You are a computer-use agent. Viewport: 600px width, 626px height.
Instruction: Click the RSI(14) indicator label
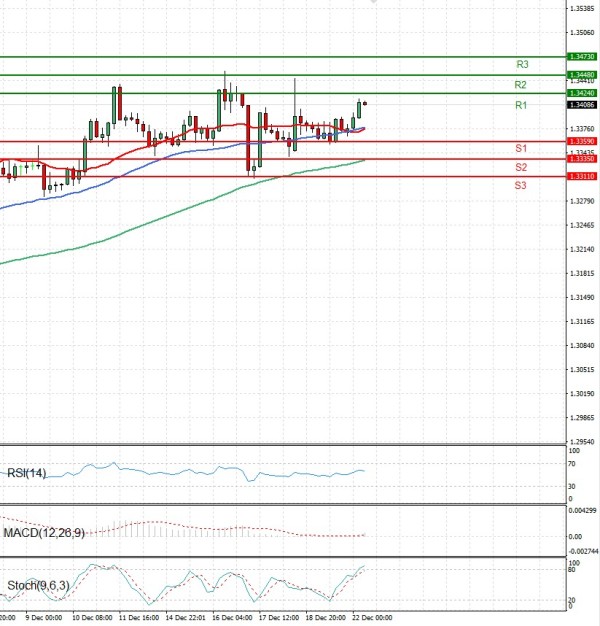[26, 473]
